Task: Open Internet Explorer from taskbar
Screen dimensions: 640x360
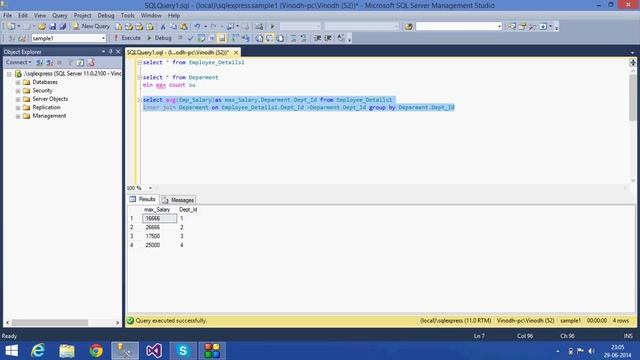Action: (38, 351)
